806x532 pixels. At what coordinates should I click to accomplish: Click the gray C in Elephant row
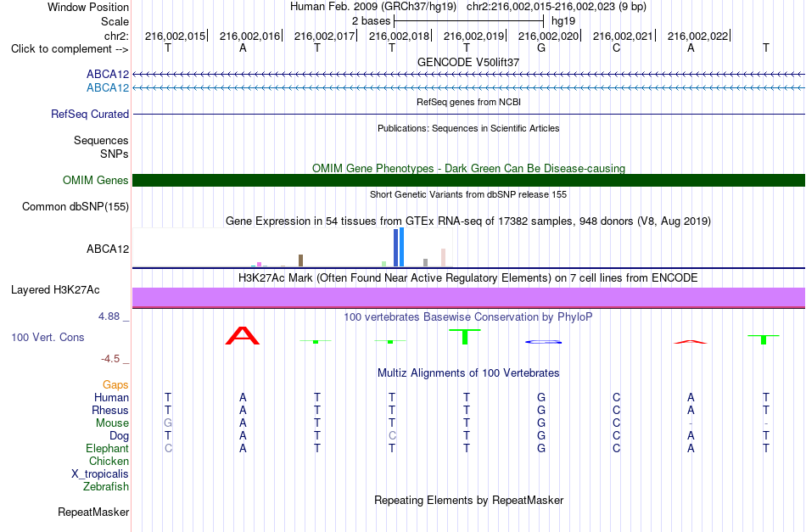pyautogui.click(x=168, y=448)
